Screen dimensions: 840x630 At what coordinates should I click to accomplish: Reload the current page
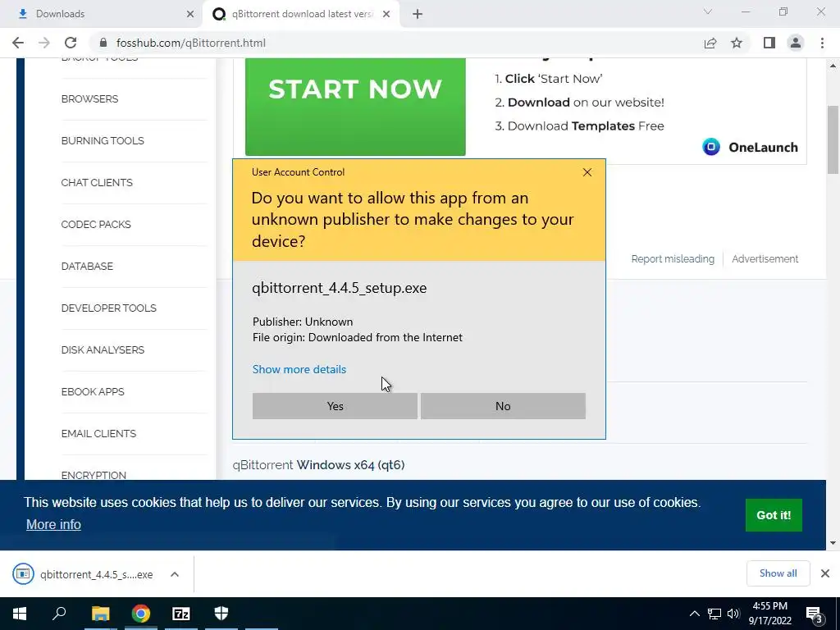[x=71, y=43]
